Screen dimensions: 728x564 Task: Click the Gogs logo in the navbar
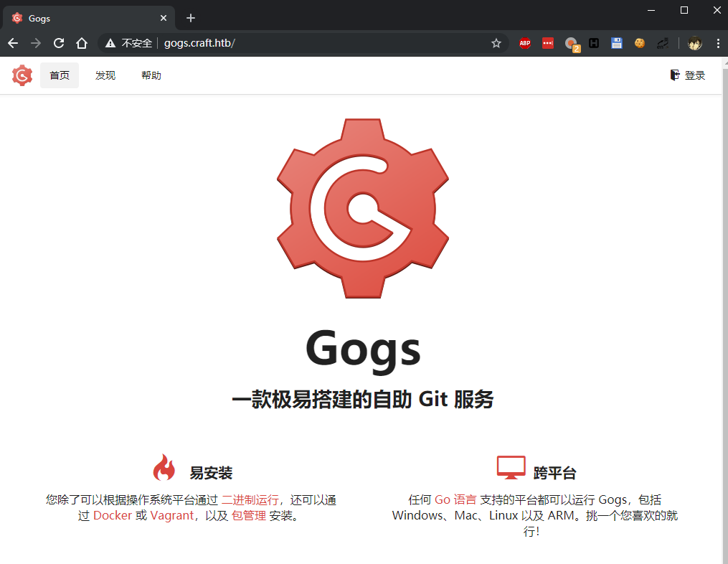click(22, 75)
